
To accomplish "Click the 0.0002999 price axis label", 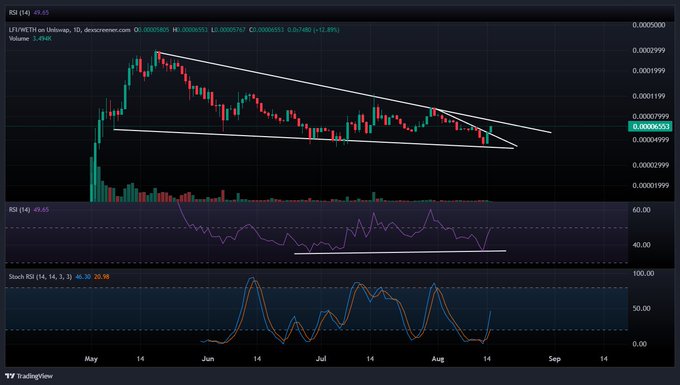I will (649, 51).
